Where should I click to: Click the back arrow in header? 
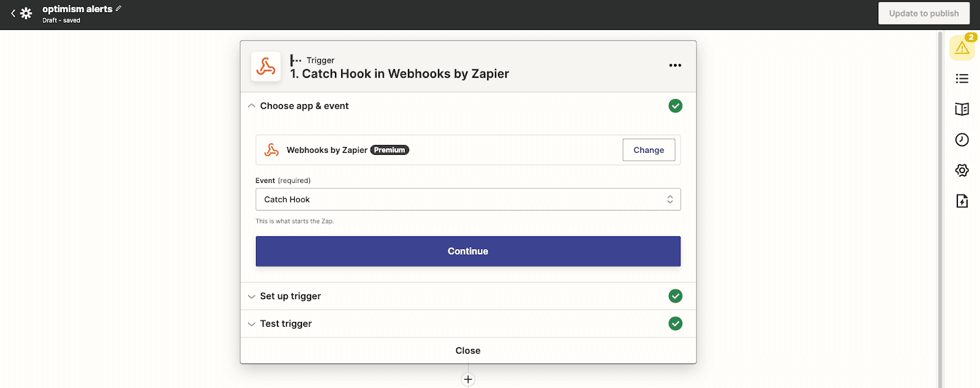[x=13, y=13]
